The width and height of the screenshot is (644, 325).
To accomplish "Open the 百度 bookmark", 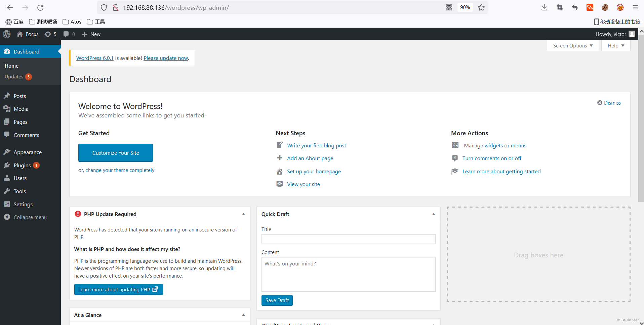I will pos(15,22).
